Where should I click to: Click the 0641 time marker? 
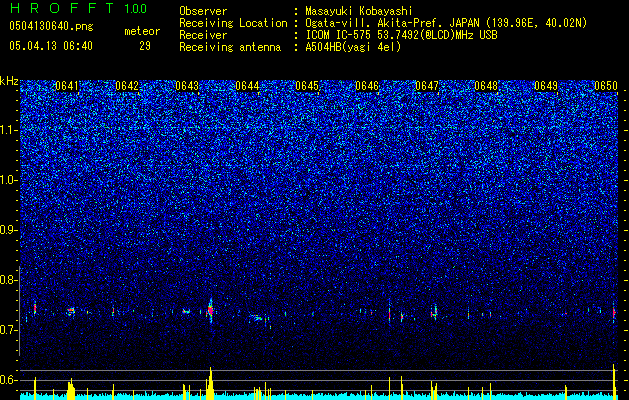click(x=67, y=86)
